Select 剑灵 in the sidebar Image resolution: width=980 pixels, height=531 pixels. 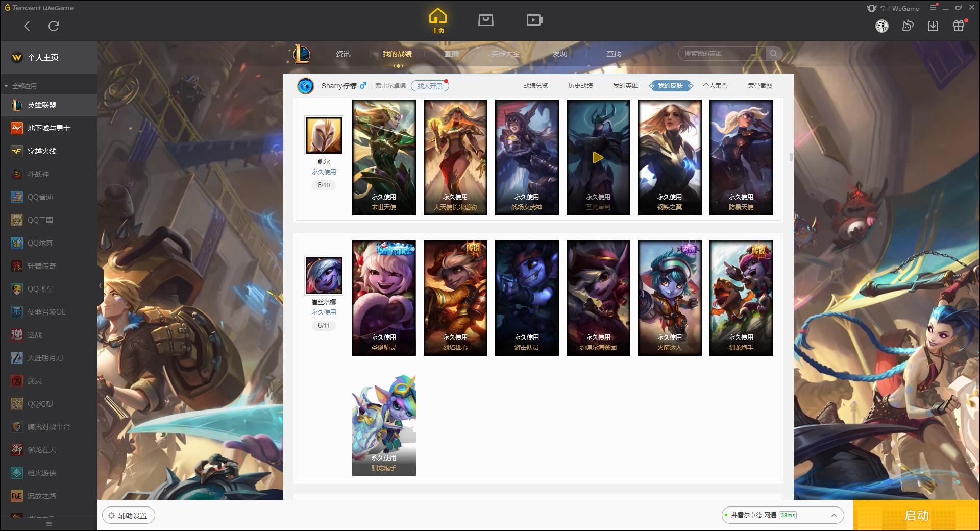pyautogui.click(x=48, y=381)
